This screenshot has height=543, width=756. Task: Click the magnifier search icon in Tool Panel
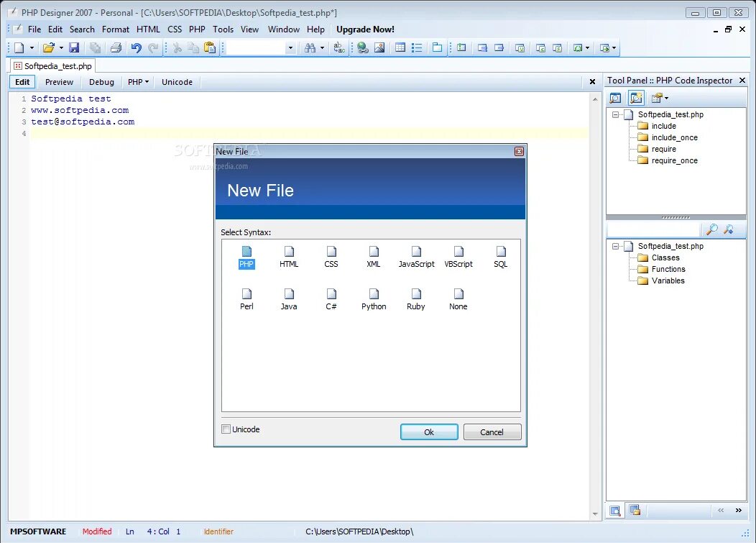[711, 229]
